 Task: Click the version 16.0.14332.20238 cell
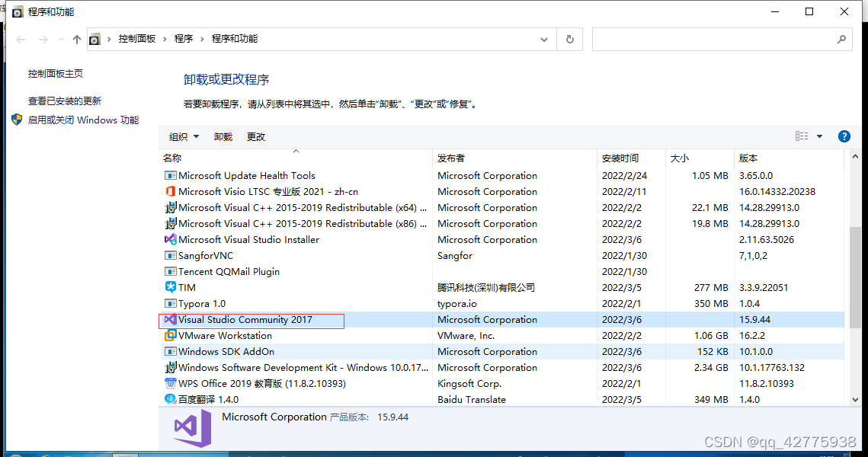777,191
